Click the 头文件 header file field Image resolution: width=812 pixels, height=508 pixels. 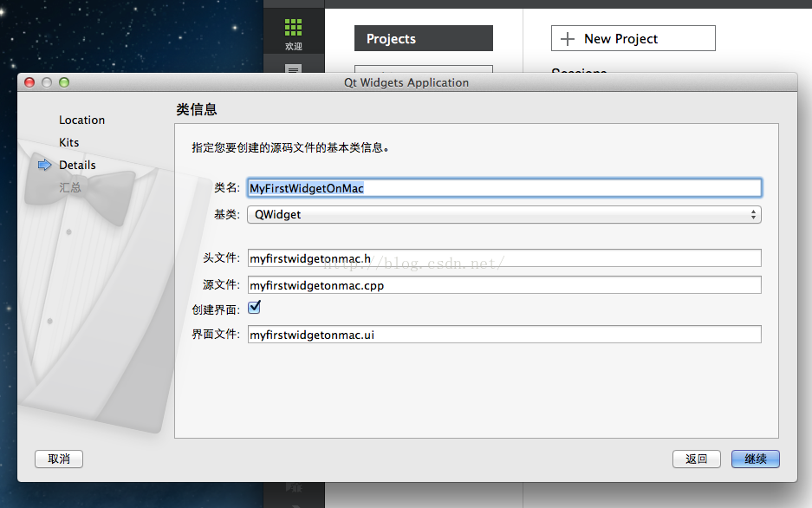tap(503, 257)
